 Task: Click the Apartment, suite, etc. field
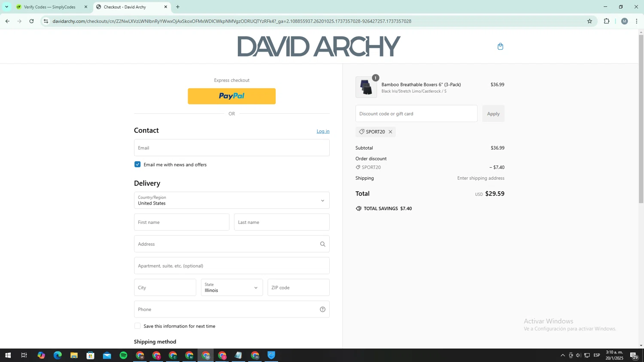point(232,265)
